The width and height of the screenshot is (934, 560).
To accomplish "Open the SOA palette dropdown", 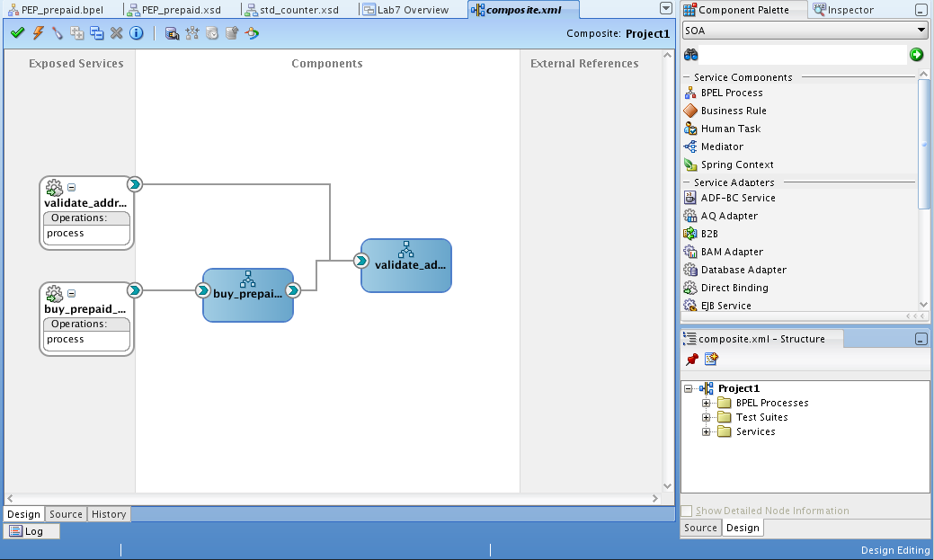I will 921,30.
